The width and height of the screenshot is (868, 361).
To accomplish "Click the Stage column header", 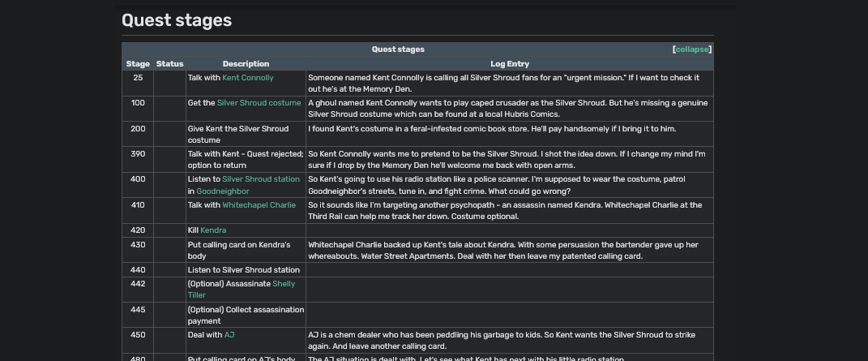I will pyautogui.click(x=138, y=64).
